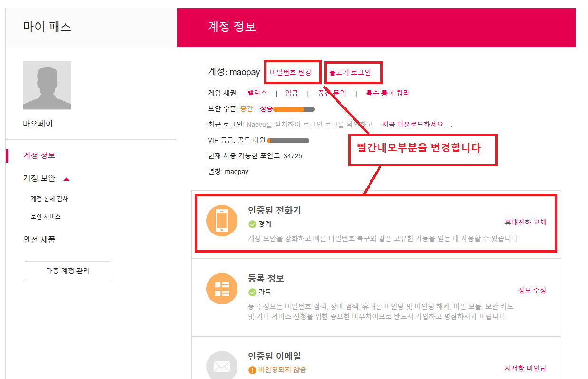Select 안전 제품 in the sidebar
This screenshot has width=588, height=379.
pos(39,239)
